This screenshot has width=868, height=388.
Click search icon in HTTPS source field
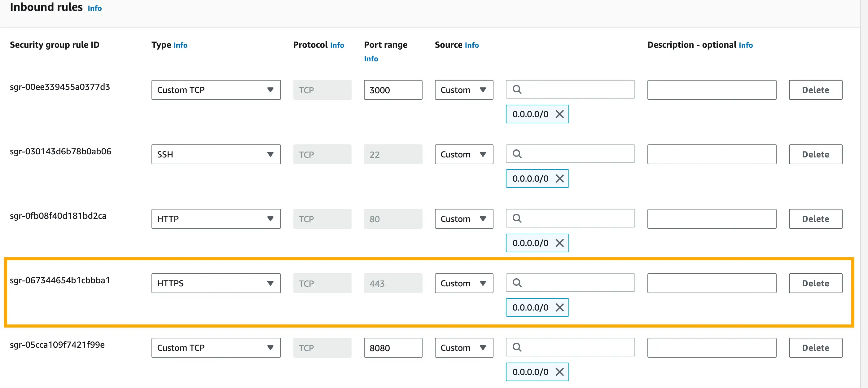tap(517, 283)
